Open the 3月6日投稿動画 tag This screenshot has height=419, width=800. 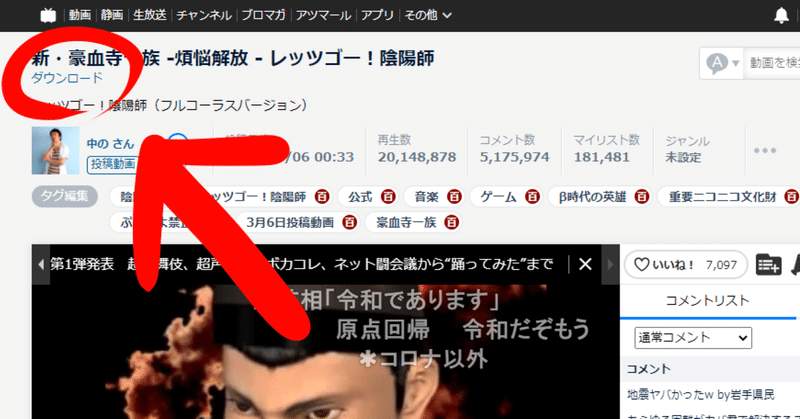click(290, 223)
